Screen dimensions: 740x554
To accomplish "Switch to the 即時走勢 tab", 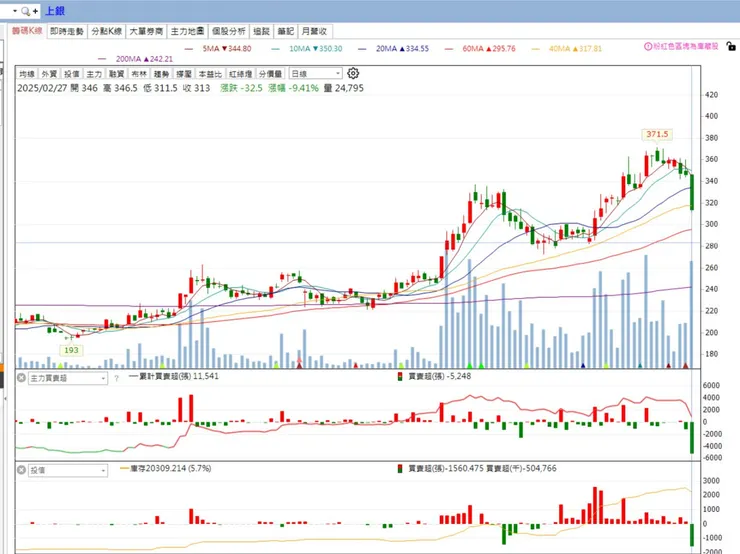I will point(67,31).
